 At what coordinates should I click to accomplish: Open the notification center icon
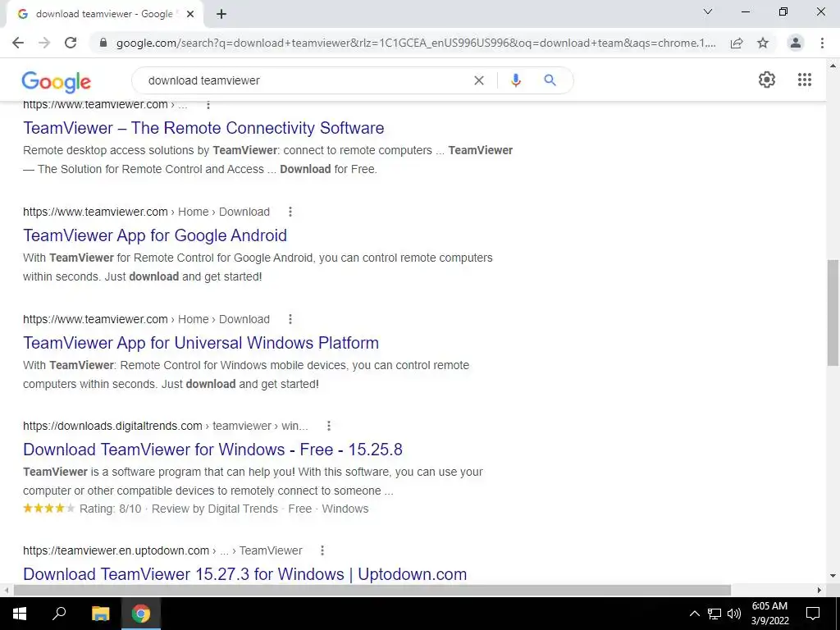pos(813,614)
